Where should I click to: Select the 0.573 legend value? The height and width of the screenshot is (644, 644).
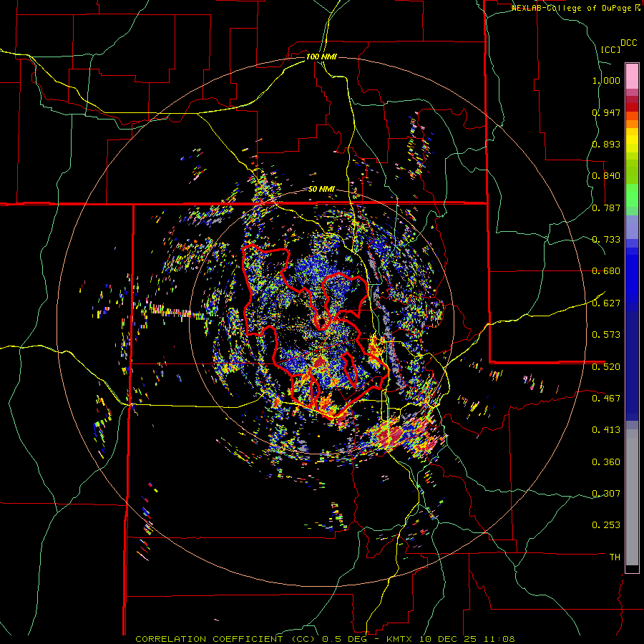tap(606, 335)
